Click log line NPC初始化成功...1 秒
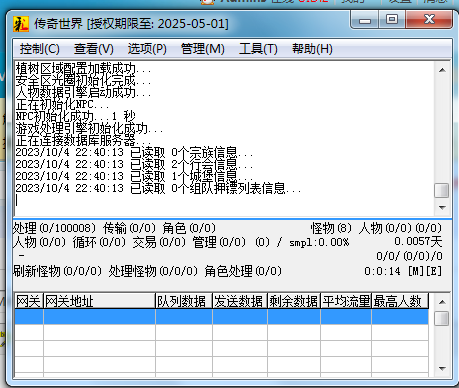The height and width of the screenshot is (388, 459). (75, 117)
